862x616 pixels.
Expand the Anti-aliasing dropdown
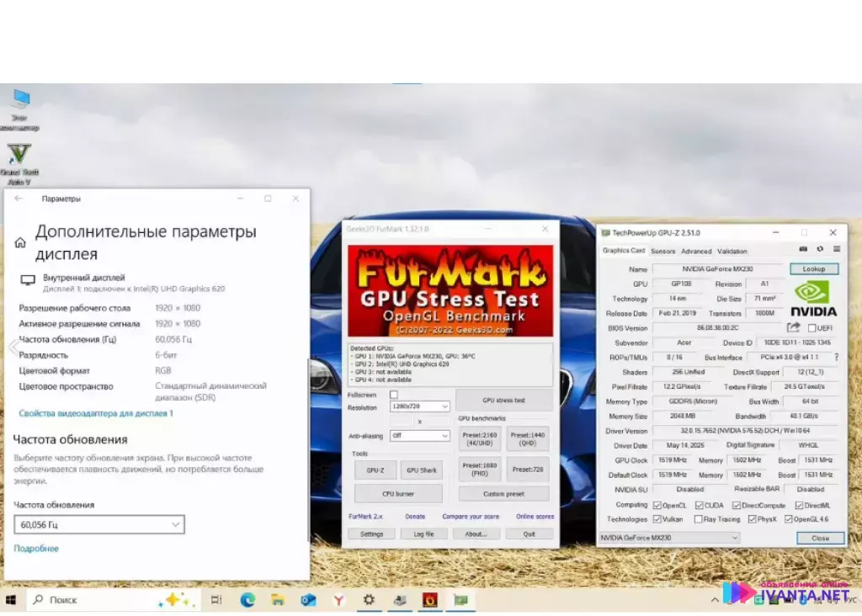(x=420, y=436)
